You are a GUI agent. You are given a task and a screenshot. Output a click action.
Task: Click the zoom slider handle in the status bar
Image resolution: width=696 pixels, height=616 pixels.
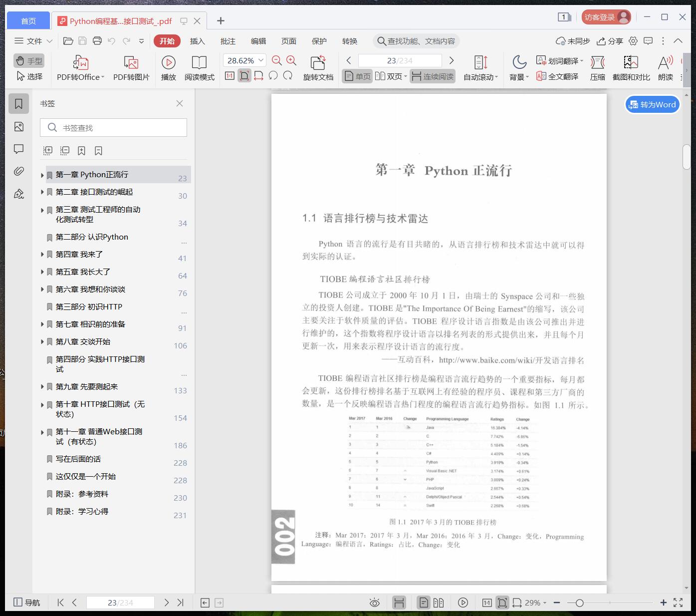tap(579, 603)
